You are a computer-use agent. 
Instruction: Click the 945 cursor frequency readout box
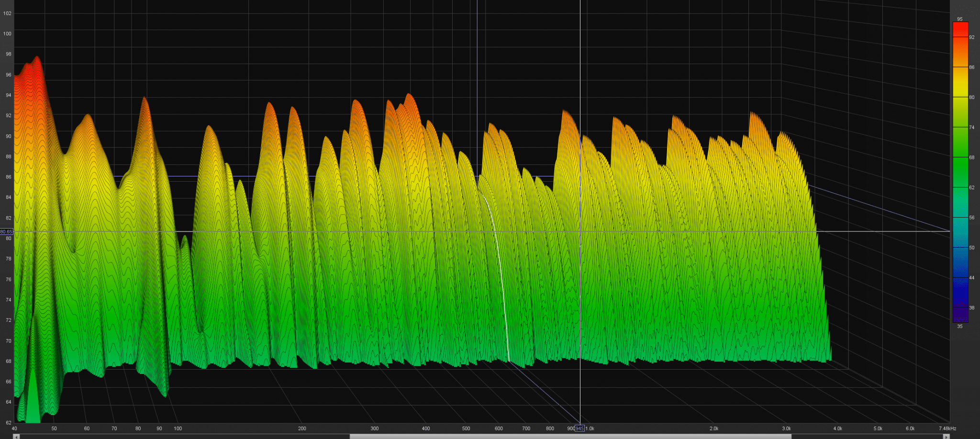click(579, 428)
